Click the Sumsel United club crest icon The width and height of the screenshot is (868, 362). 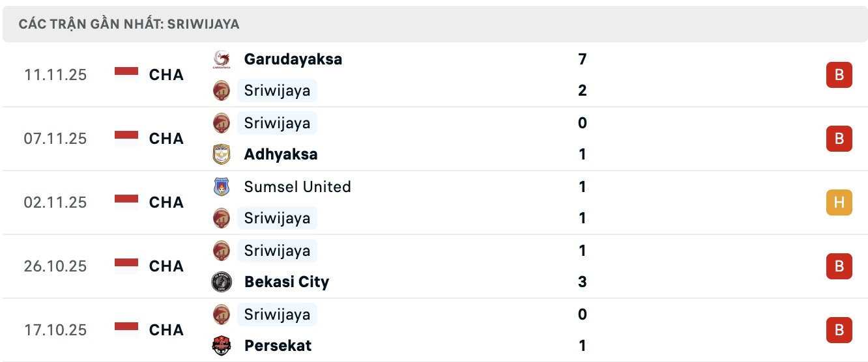point(222,187)
